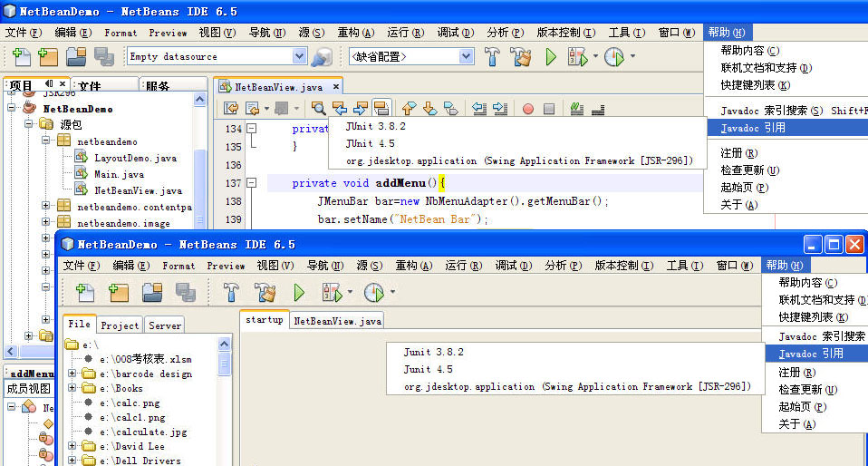The height and width of the screenshot is (466, 868).
Task: Collapse the 源包 source packages node
Action: tap(29, 124)
